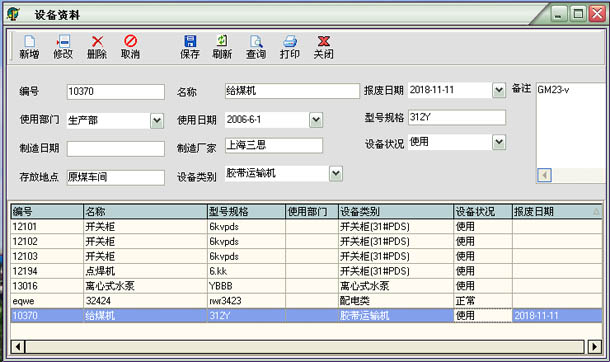Viewport: 610px width, 362px height.
Task: Click the YBBB model cell
Action: pos(246,286)
